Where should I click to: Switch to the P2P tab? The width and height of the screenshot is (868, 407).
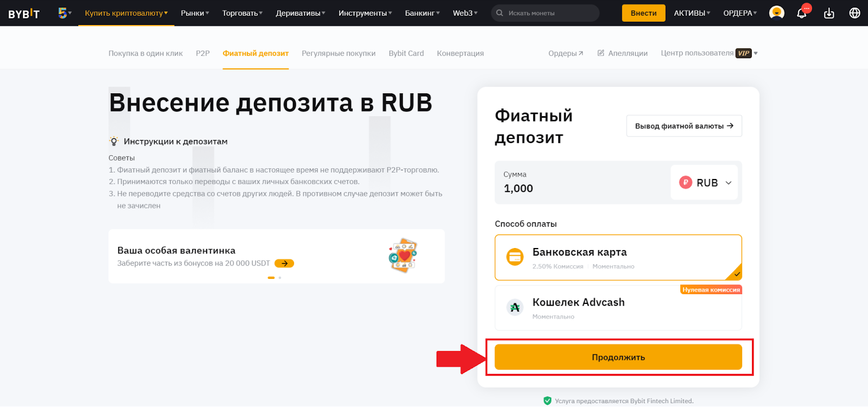coord(202,53)
